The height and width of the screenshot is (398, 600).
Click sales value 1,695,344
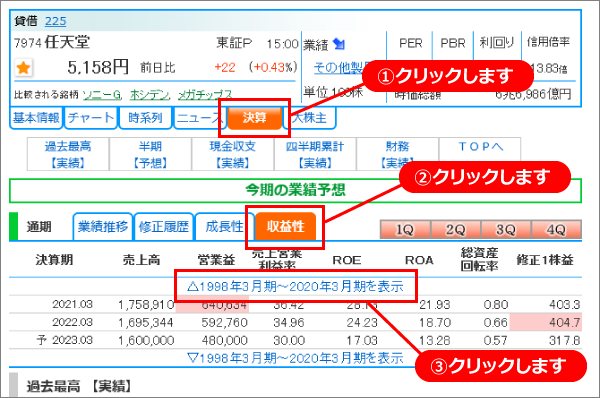[x=145, y=323]
